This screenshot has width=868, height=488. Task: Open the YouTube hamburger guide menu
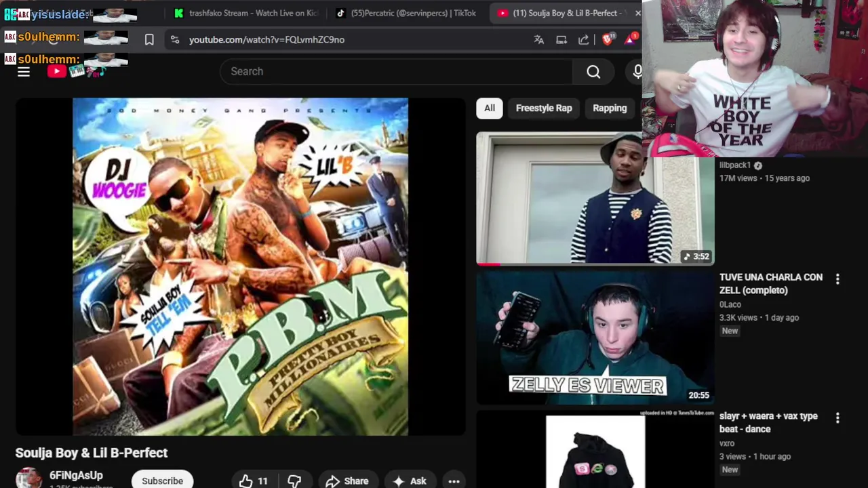point(24,72)
